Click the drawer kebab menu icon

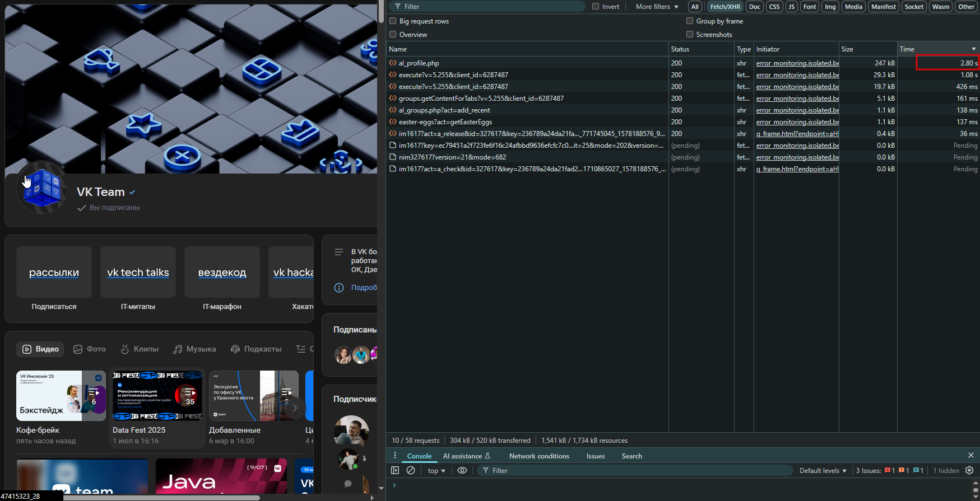click(x=395, y=456)
